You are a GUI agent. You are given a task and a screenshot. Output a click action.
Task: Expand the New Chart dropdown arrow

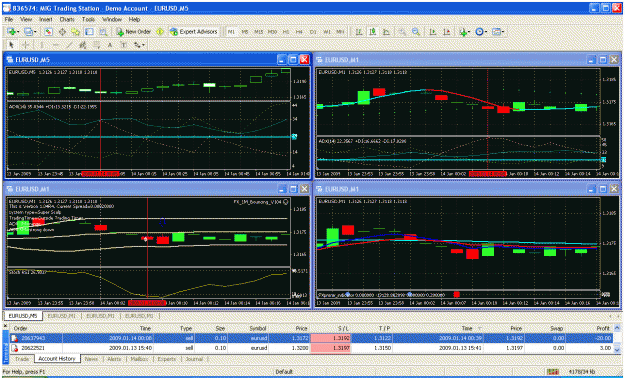coord(18,32)
